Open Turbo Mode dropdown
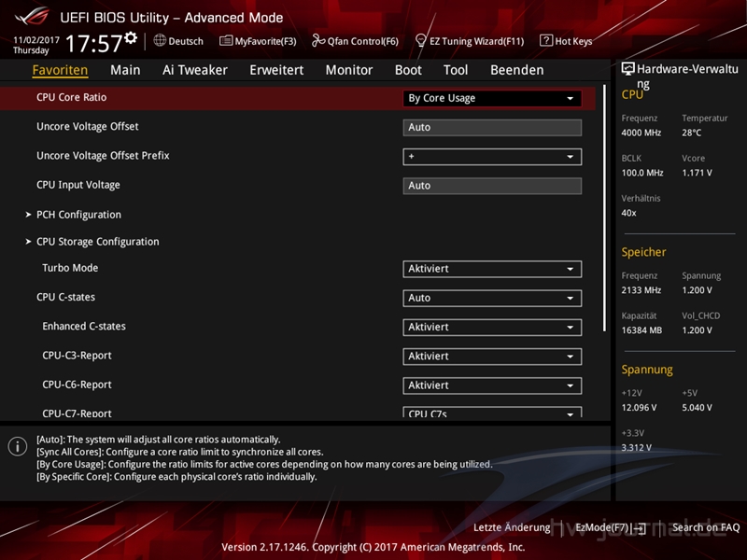Screen dimensions: 747x560 pyautogui.click(x=492, y=269)
